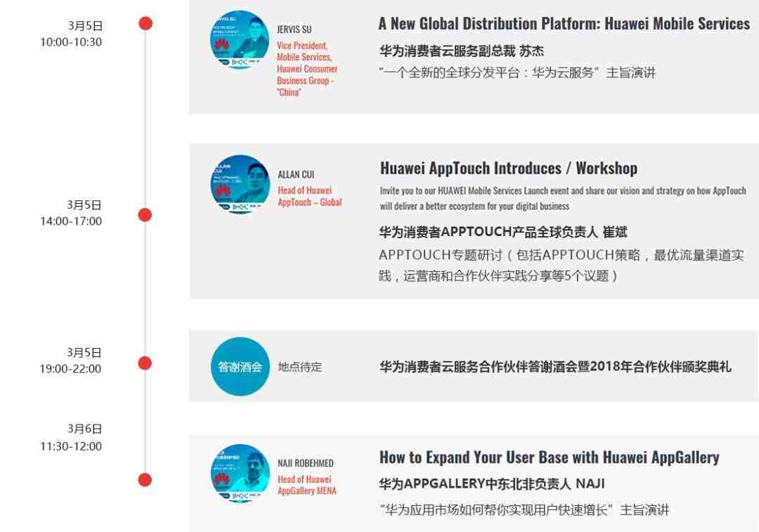Click the name NAJI ROBEHMED

coord(306,463)
